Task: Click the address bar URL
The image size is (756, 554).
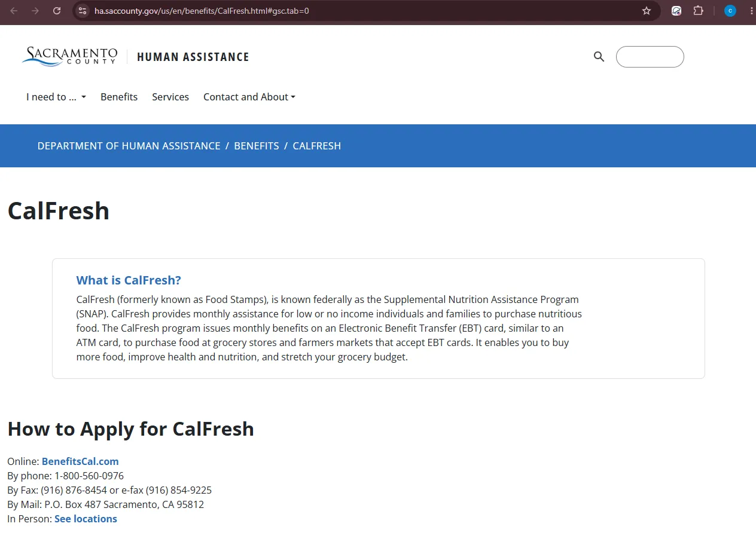Action: tap(202, 11)
